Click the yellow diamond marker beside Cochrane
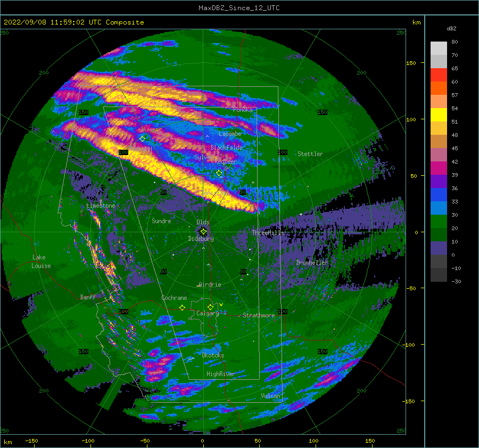The width and height of the screenshot is (479, 448). [x=182, y=307]
